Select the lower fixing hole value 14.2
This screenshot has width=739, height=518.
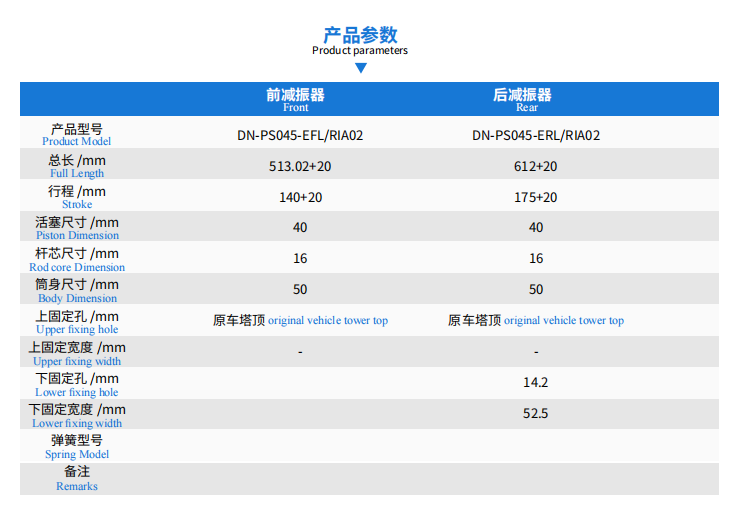coord(536,383)
